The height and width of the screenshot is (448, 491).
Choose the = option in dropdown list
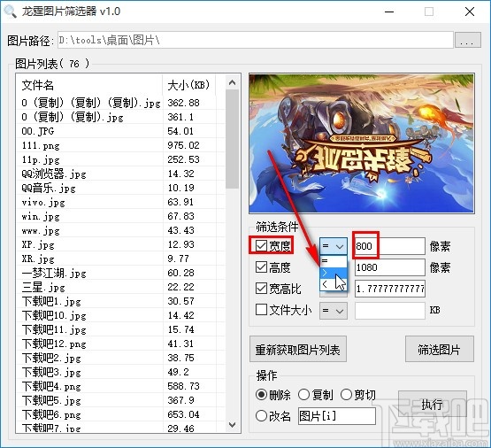334,260
